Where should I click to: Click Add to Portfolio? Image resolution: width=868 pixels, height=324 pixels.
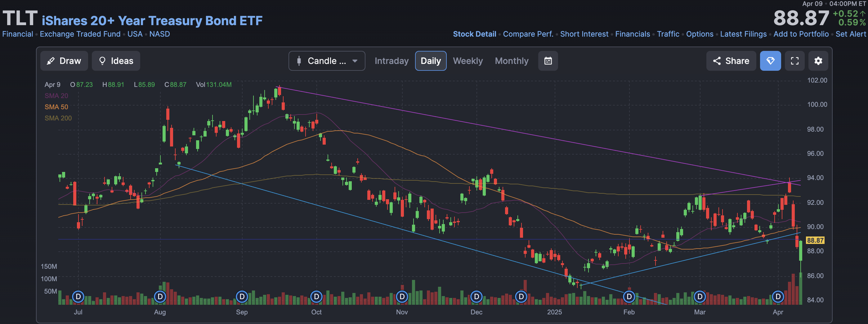(x=801, y=34)
